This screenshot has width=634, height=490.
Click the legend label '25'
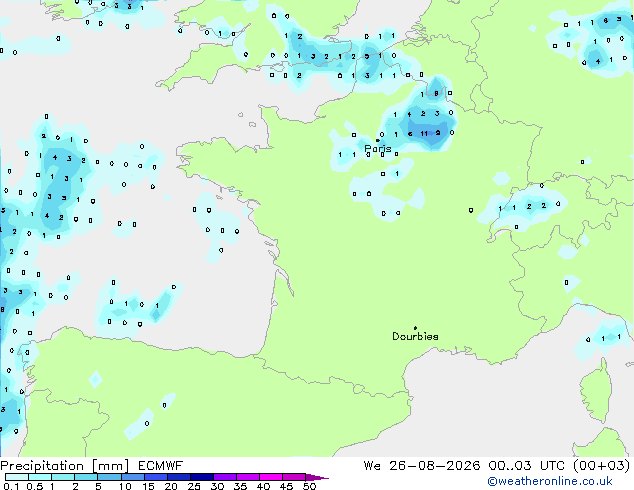pos(194,486)
